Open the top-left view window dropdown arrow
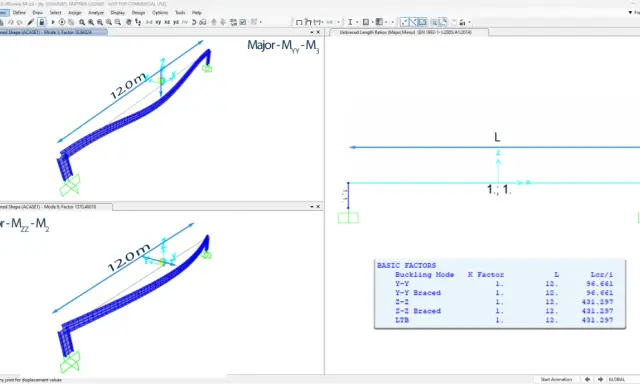Viewport: 640px width, 384px height. [x=312, y=32]
